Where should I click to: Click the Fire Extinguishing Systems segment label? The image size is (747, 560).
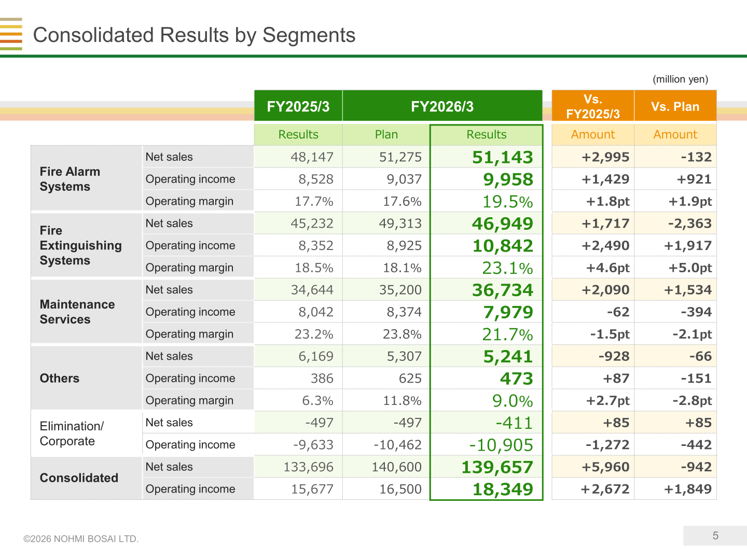81,245
